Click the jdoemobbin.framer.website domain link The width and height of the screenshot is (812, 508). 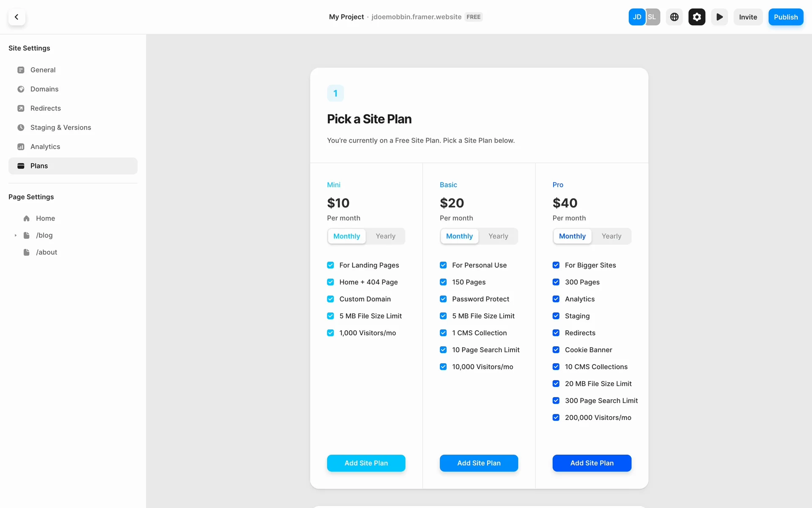pyautogui.click(x=416, y=17)
